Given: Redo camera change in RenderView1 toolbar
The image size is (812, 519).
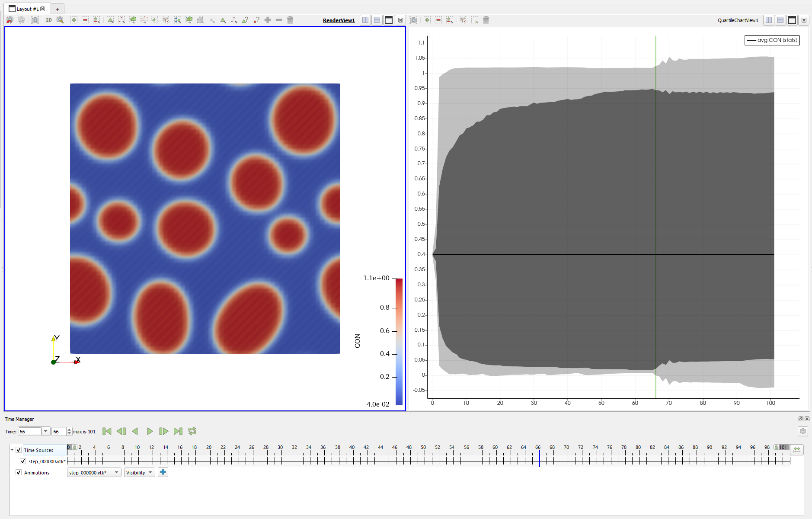Looking at the screenshot, I should pos(21,20).
